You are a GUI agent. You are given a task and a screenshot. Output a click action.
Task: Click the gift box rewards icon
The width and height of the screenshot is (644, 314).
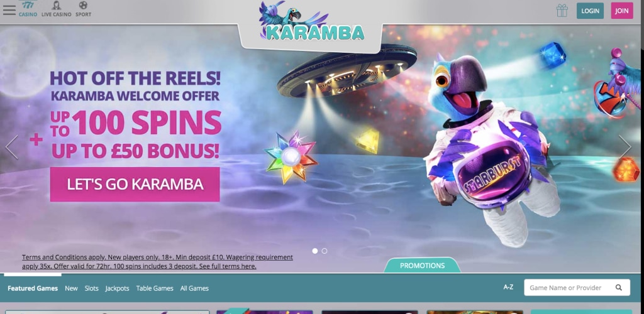click(x=562, y=10)
